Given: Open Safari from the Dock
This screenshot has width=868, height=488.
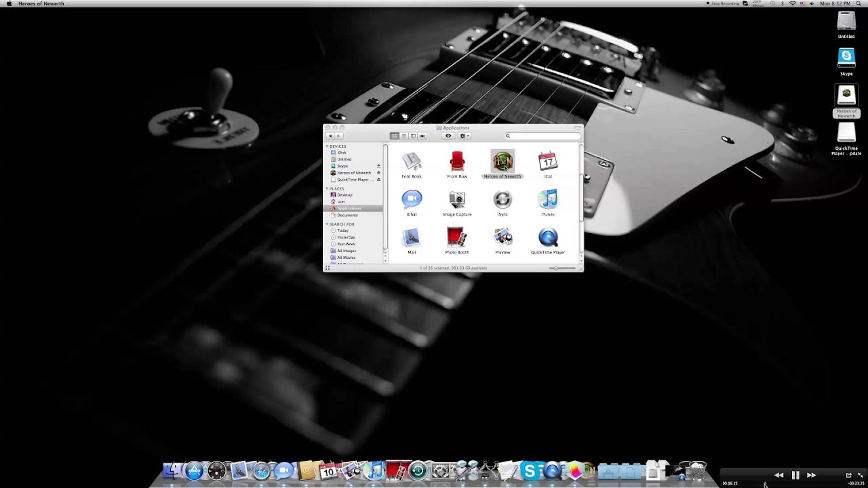Looking at the screenshot, I should click(x=262, y=470).
